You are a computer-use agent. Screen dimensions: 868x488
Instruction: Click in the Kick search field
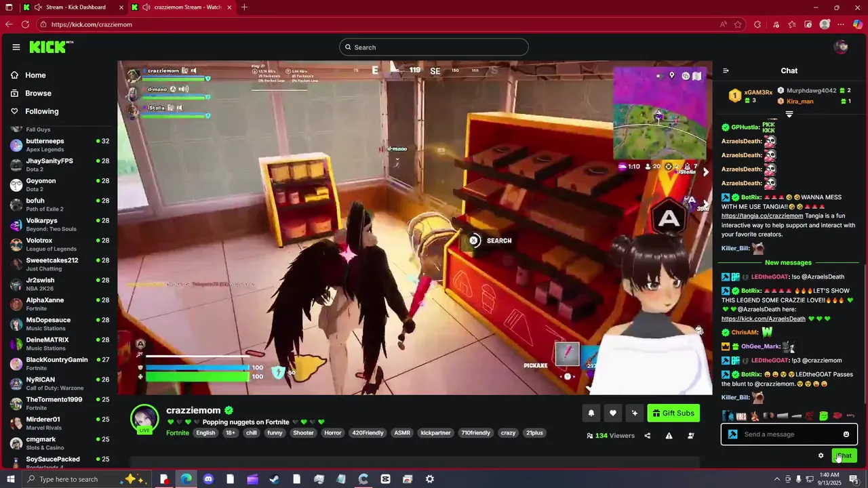click(x=434, y=47)
